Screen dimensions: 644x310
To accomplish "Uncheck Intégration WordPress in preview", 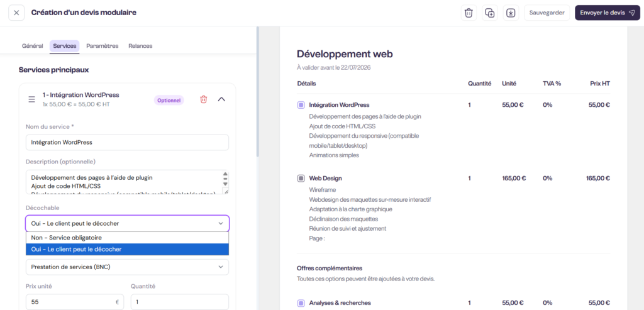I will click(301, 105).
